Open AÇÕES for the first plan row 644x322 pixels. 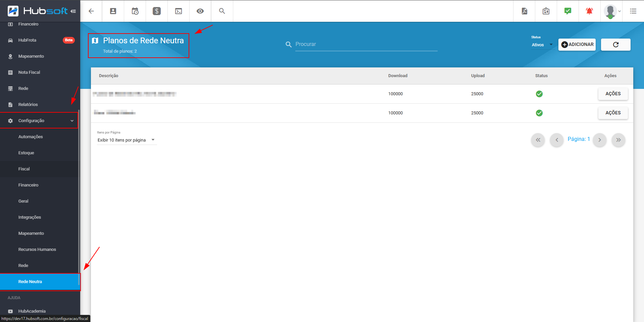[613, 94]
